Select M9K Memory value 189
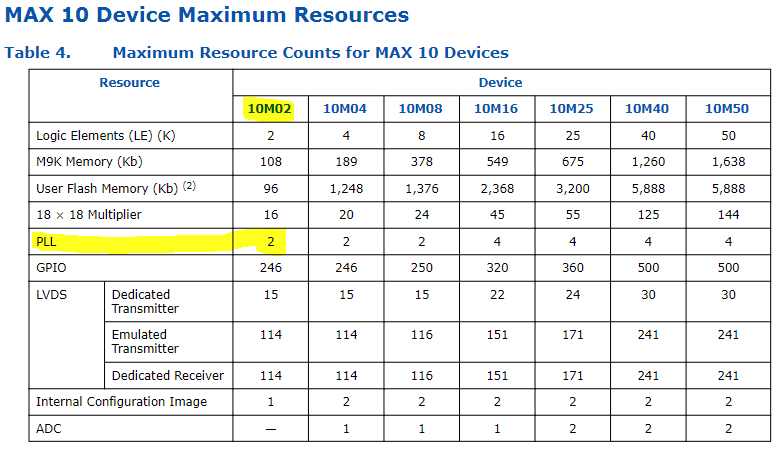 [346, 162]
